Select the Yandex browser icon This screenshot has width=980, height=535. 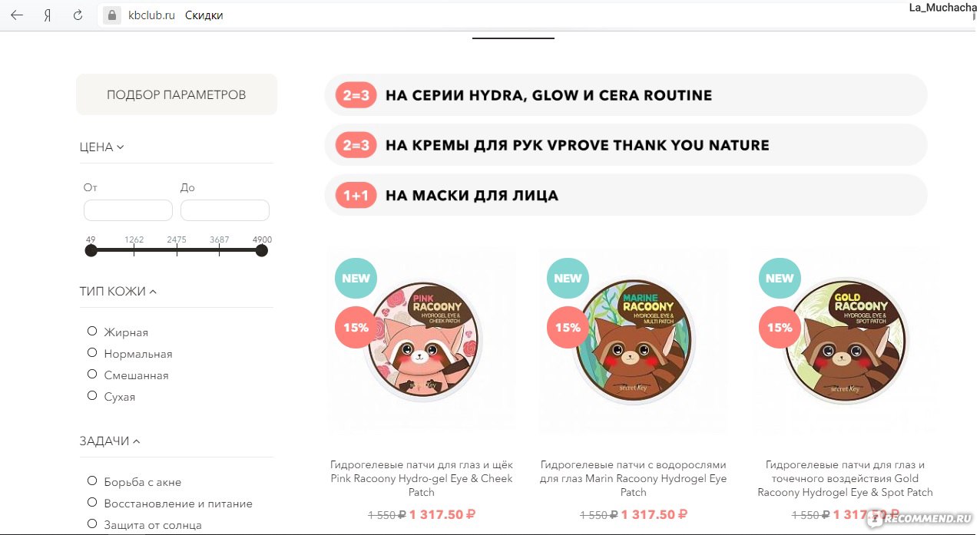pos(46,15)
